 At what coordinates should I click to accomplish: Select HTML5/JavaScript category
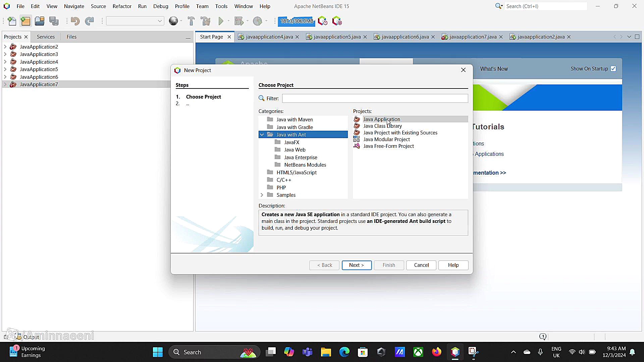click(297, 173)
